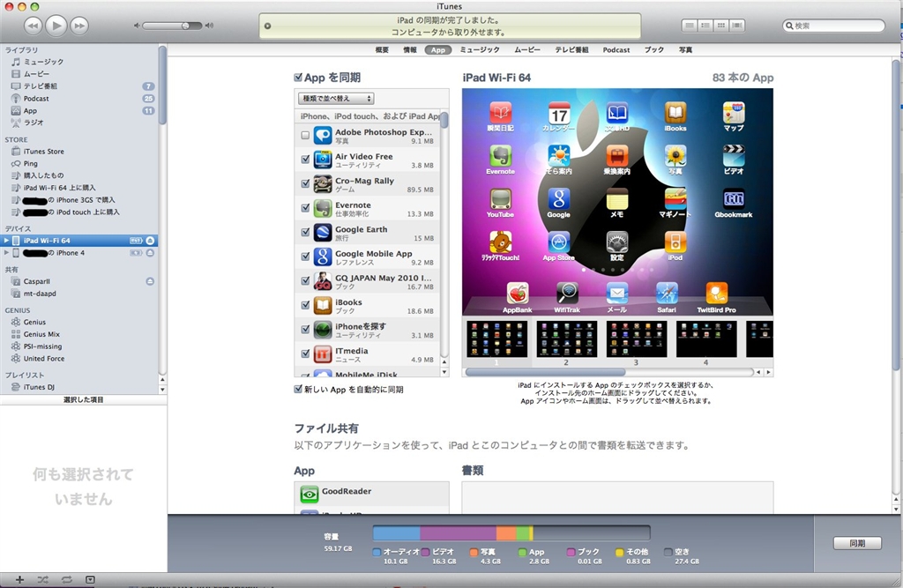The image size is (903, 588).
Task: Enable the Adobe Photoshop Express checkbox
Action: click(x=305, y=136)
